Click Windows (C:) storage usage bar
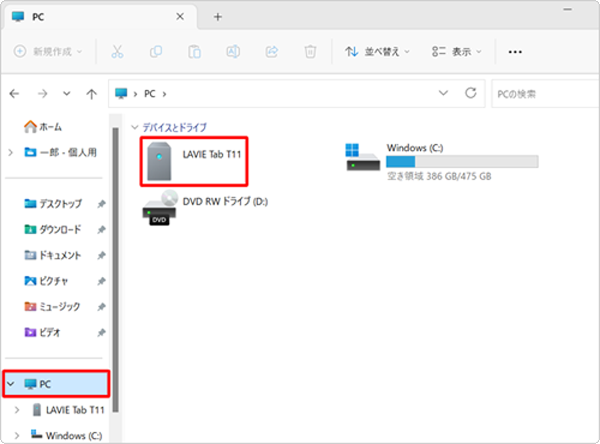This screenshot has height=444, width=600. [462, 162]
